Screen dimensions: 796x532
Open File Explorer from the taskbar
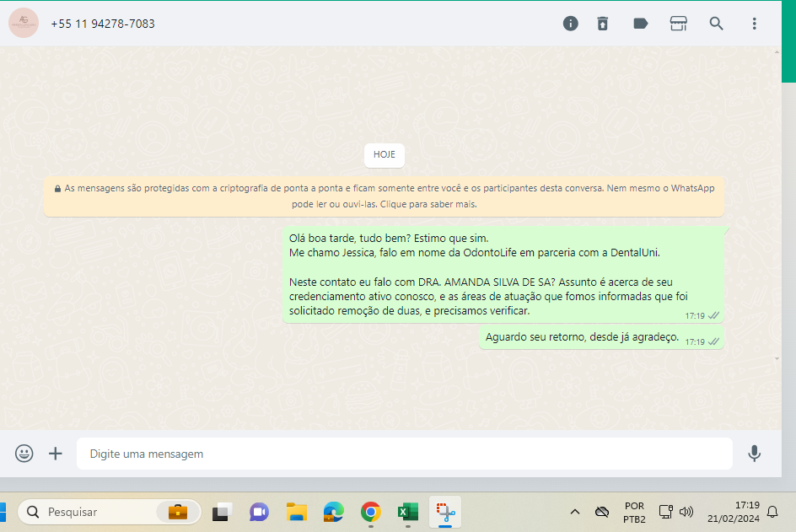[x=297, y=512]
